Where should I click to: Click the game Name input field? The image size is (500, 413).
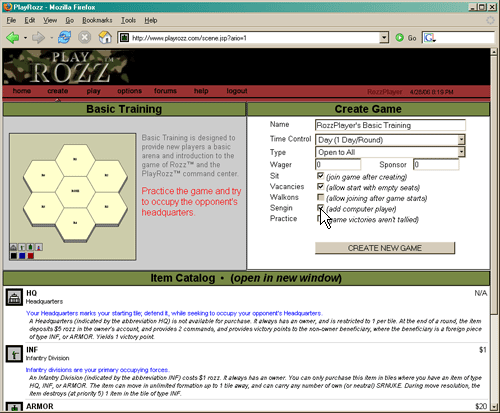point(390,125)
